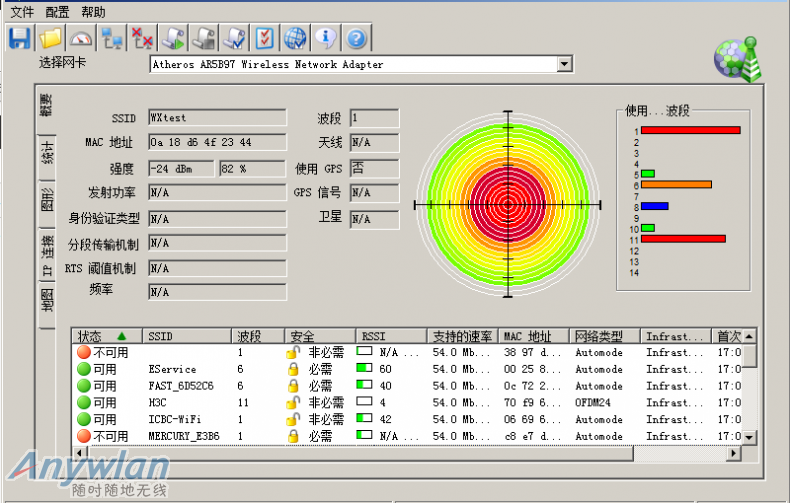
Task: Click the strength field showing -24 dBm
Action: click(x=181, y=169)
